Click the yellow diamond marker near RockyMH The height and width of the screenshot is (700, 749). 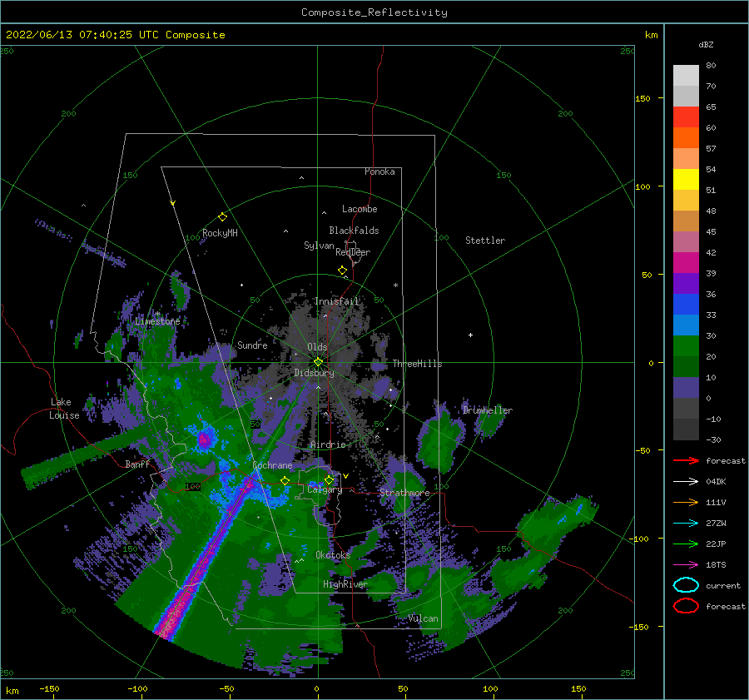point(222,217)
